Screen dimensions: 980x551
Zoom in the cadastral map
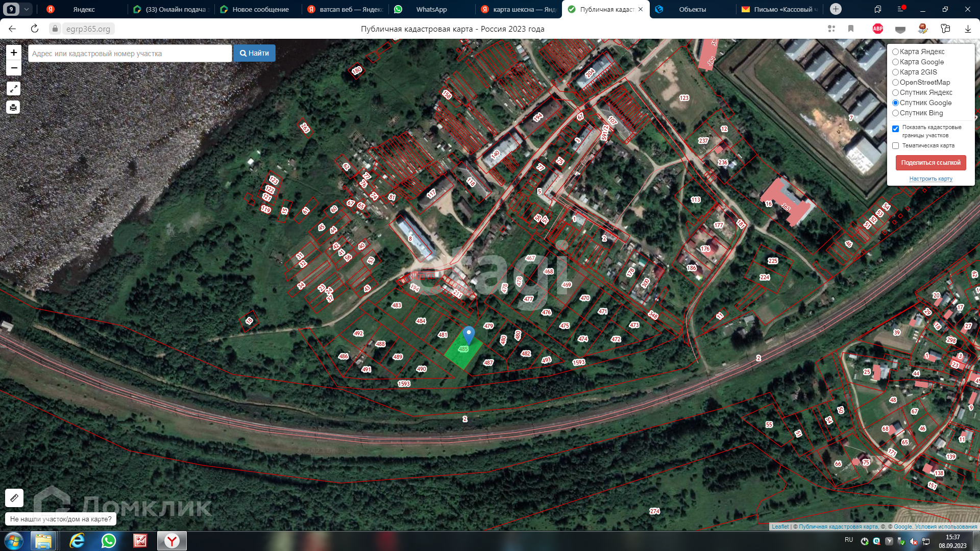[x=14, y=53]
